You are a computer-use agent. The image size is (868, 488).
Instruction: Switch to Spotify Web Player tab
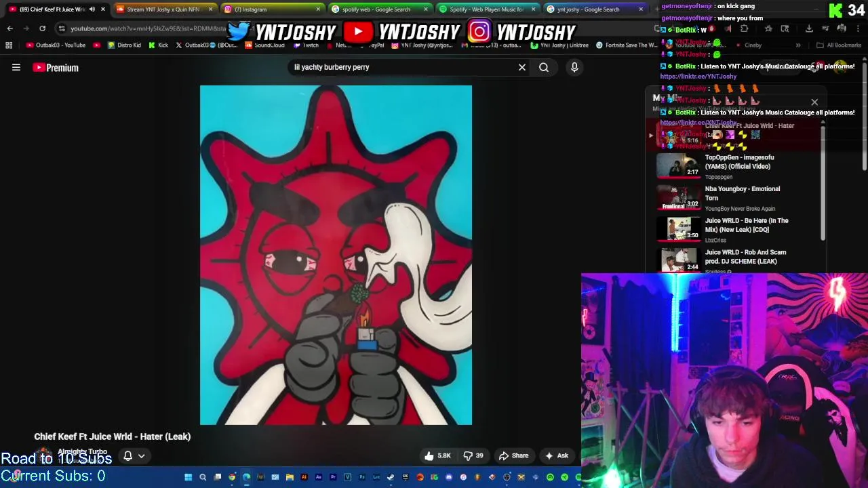pyautogui.click(x=487, y=9)
